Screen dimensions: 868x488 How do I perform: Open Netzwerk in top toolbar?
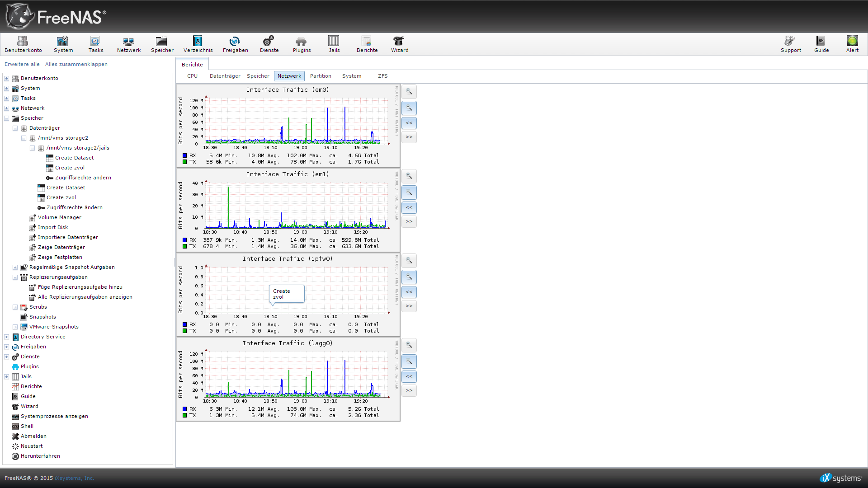pos(128,44)
